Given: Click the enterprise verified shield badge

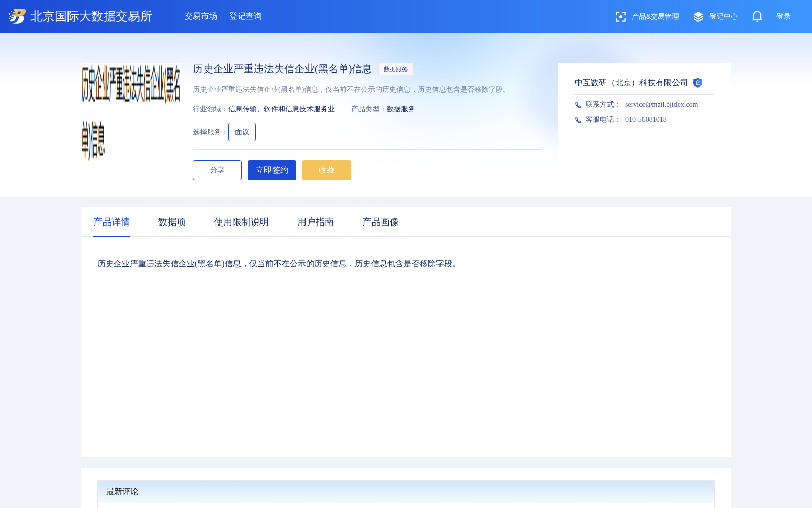Looking at the screenshot, I should tap(698, 83).
